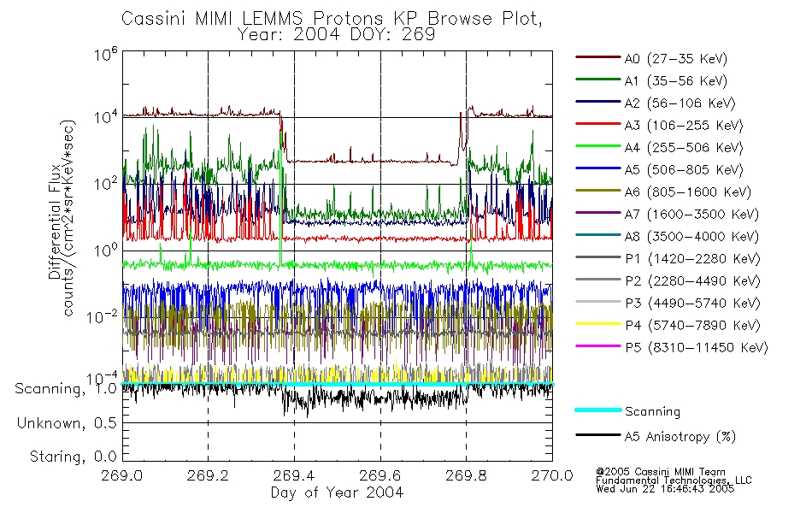
Task: Click the light green A4 legend line swatch
Action: [x=598, y=146]
